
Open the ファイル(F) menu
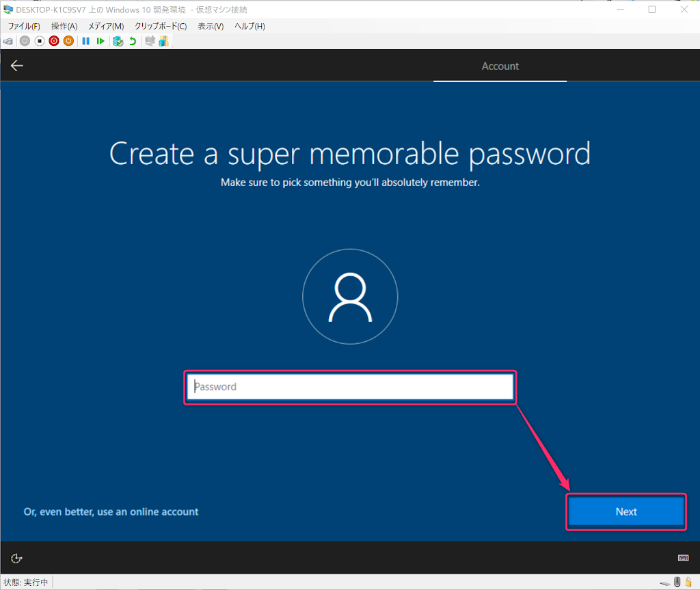pyautogui.click(x=24, y=27)
